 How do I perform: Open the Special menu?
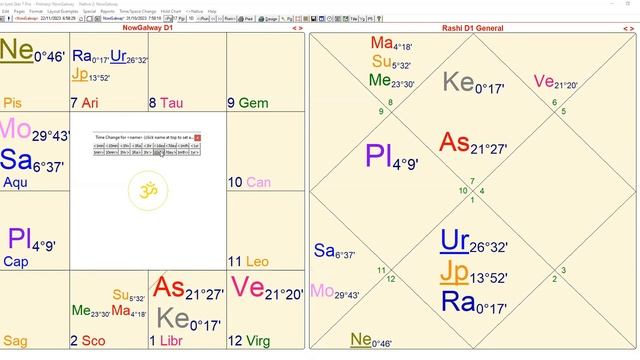(89, 11)
